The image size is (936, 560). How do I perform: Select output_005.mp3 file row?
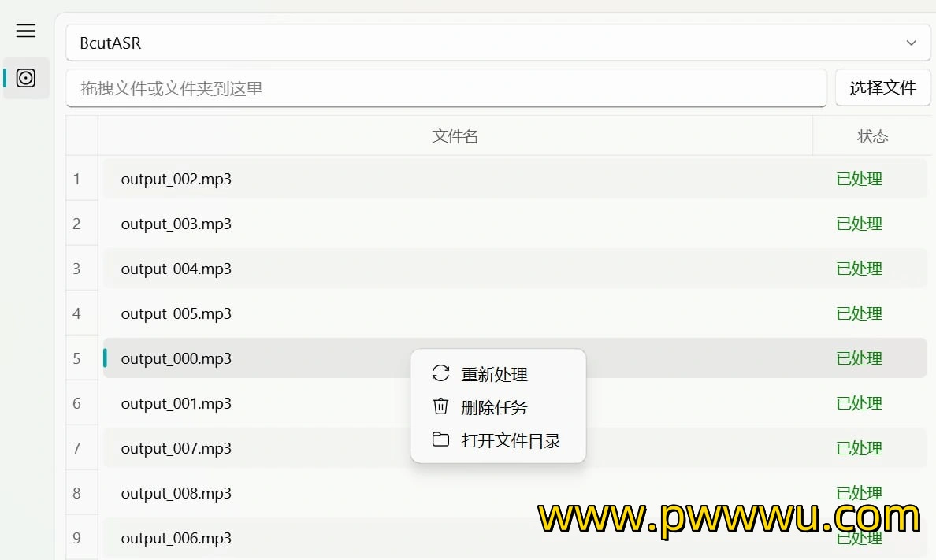click(514, 313)
